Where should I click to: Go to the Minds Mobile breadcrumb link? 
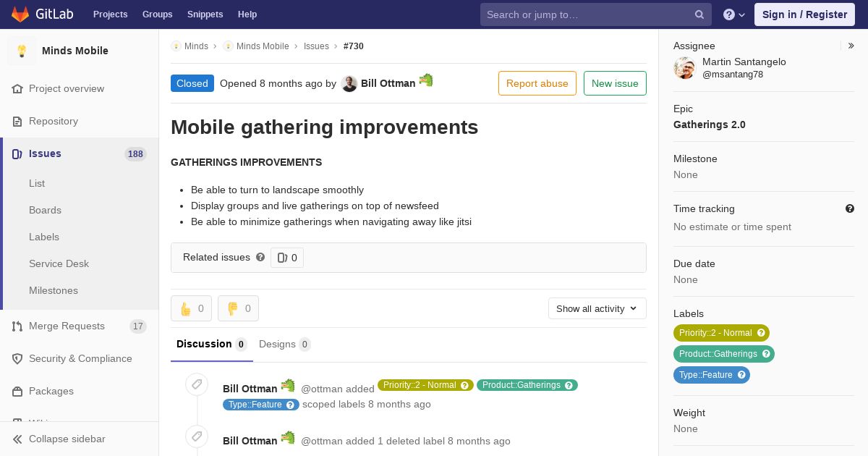263,46
